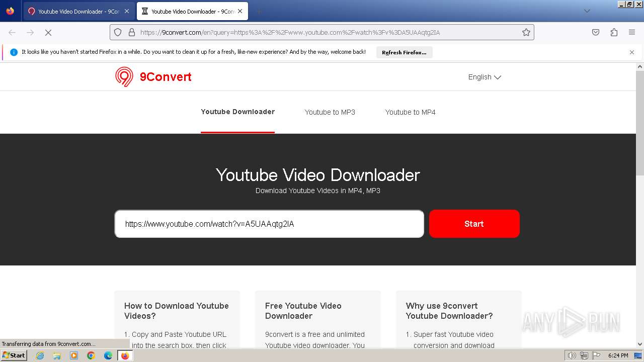The image size is (644, 362).
Task: Click the 6:24 PM system clock
Action: (x=618, y=355)
